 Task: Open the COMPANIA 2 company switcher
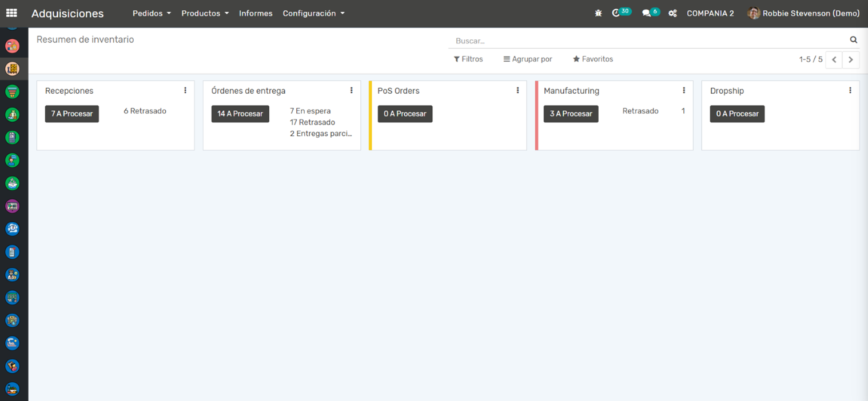710,13
